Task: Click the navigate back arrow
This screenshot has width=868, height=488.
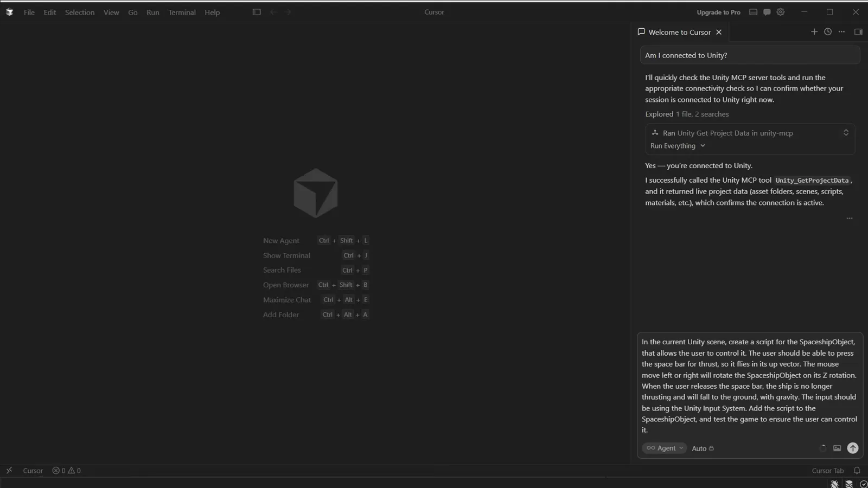Action: click(x=273, y=12)
